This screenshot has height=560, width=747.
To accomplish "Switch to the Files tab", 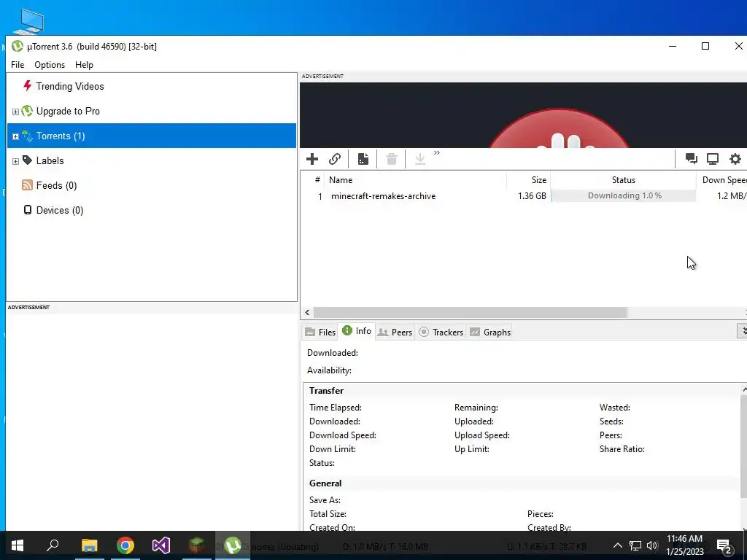I will pyautogui.click(x=320, y=332).
